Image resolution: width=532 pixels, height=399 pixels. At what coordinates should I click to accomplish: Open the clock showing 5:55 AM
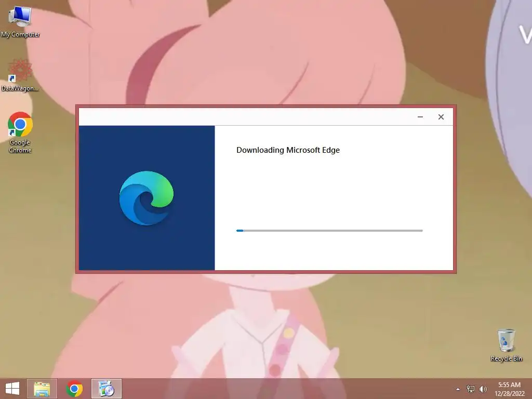pyautogui.click(x=509, y=385)
